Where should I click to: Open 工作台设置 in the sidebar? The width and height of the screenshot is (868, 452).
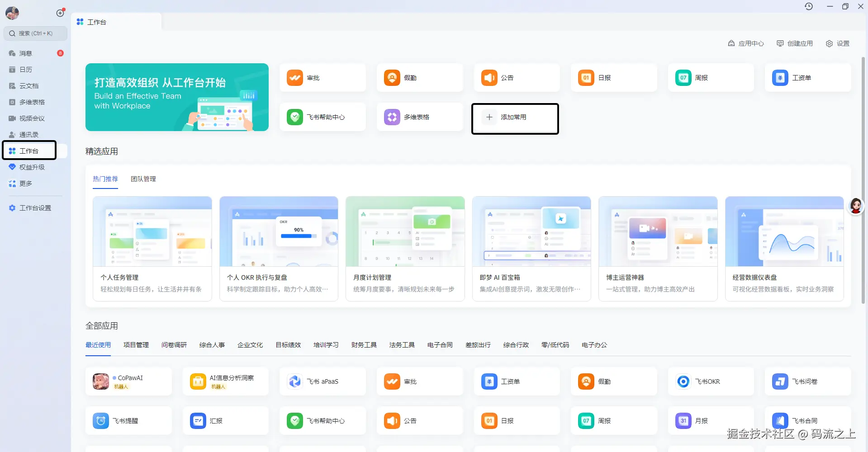[35, 208]
